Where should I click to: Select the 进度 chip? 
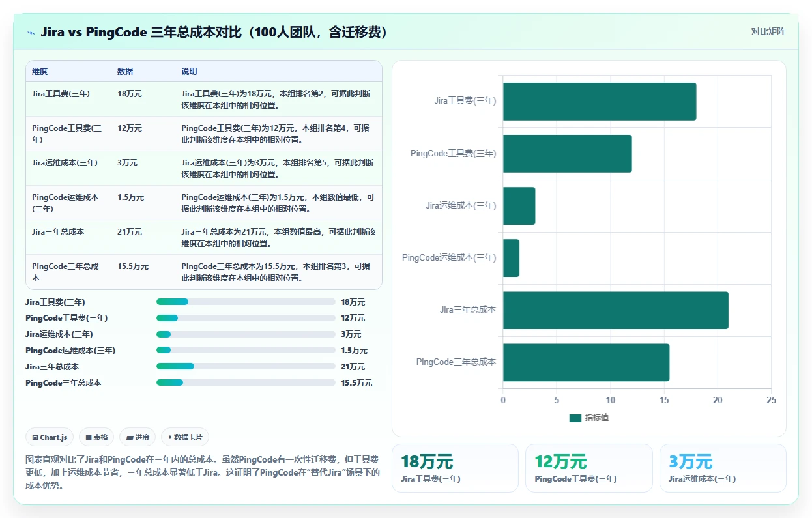coord(138,437)
